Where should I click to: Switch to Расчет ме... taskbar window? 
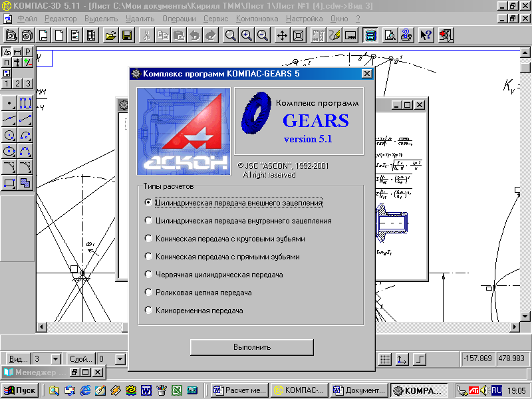[239, 390]
